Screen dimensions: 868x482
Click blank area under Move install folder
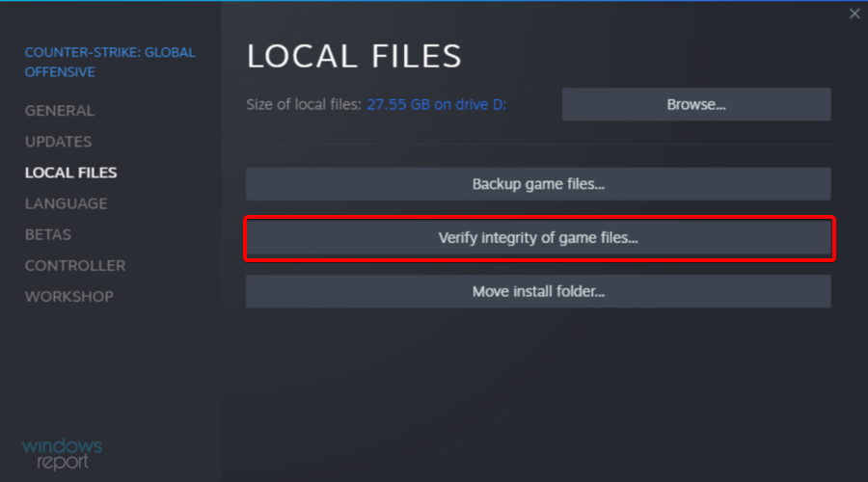(x=538, y=386)
